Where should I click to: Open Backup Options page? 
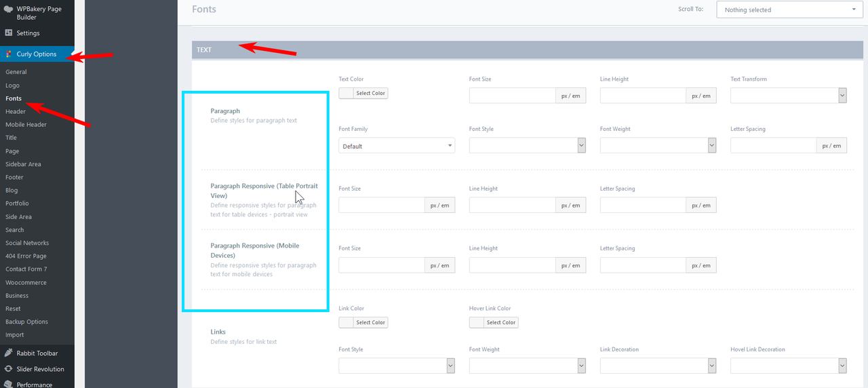point(27,322)
